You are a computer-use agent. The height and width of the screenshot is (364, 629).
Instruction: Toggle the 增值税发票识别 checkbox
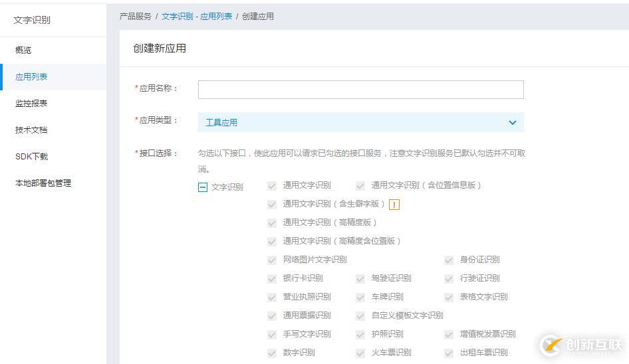(x=449, y=334)
